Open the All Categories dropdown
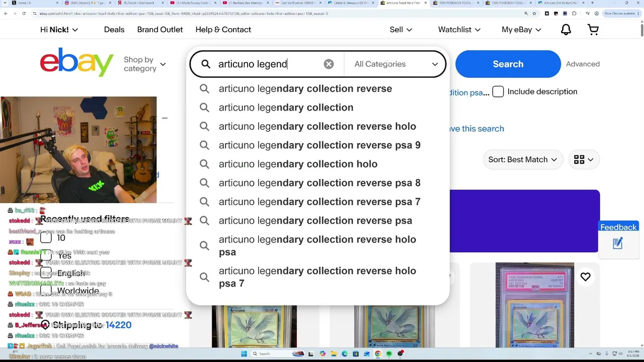The image size is (644, 362). click(x=395, y=64)
